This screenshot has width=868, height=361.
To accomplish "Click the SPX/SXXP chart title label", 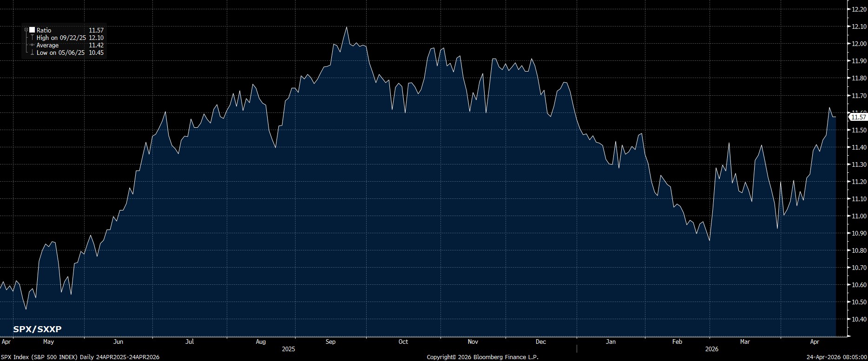I will click(x=37, y=329).
